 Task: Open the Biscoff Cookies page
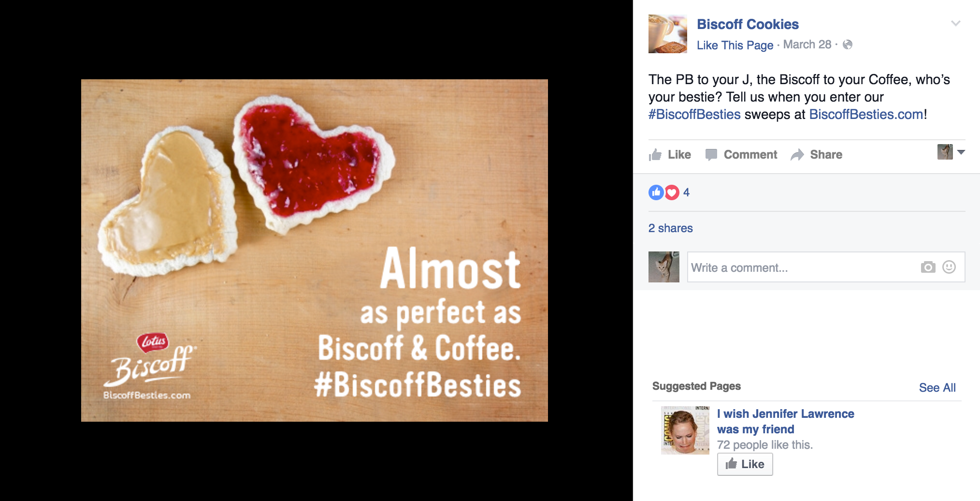click(748, 24)
